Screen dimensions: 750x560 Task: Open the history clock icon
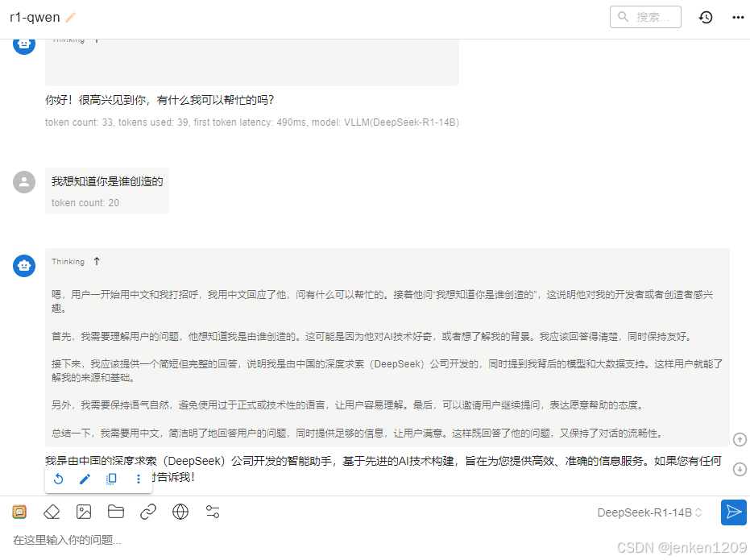[706, 17]
